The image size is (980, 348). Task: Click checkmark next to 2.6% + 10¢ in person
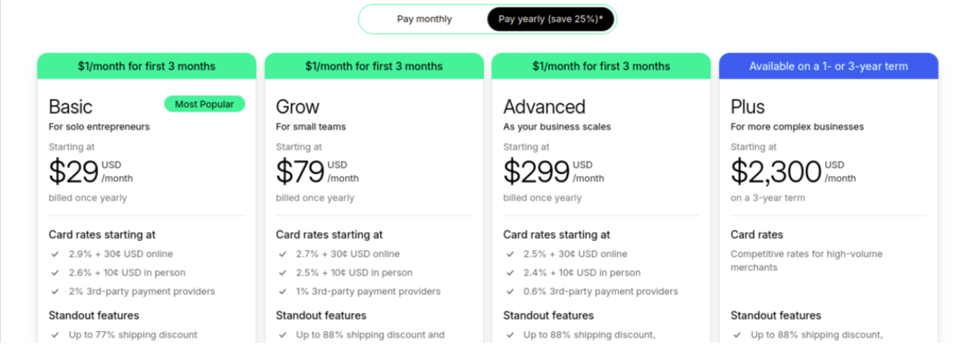pos(55,273)
